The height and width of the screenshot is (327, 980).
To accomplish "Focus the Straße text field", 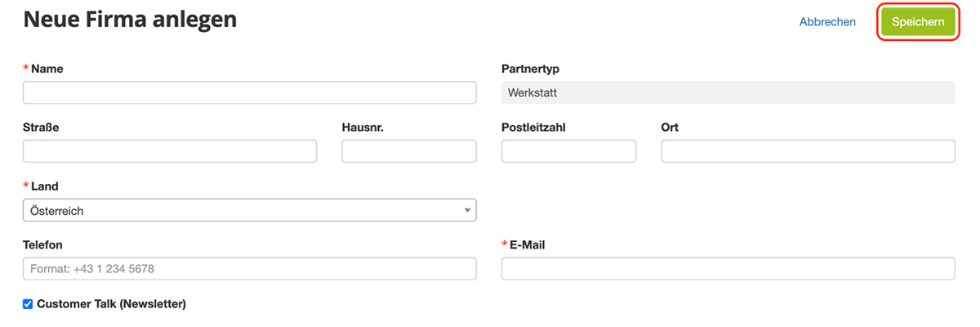I will click(169, 151).
